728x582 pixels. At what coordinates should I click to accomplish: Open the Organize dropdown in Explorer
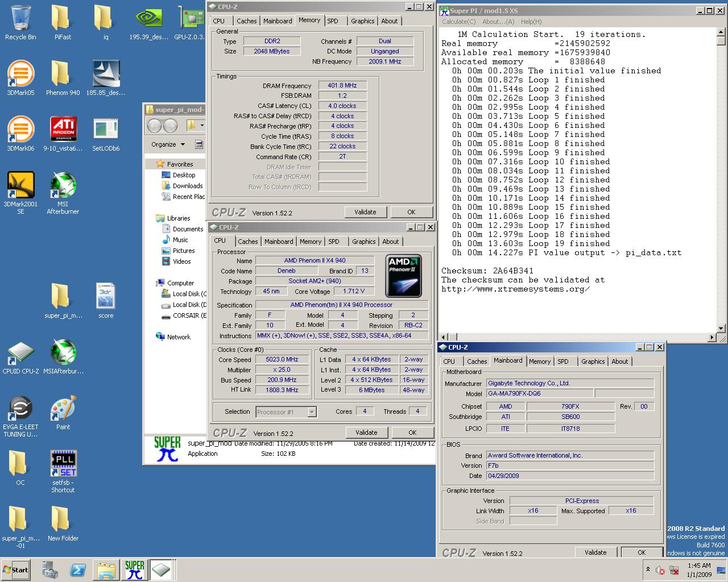click(168, 144)
